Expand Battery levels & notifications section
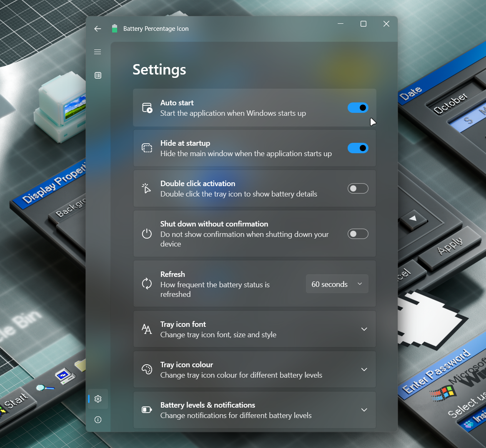The image size is (486, 448). pos(364,410)
